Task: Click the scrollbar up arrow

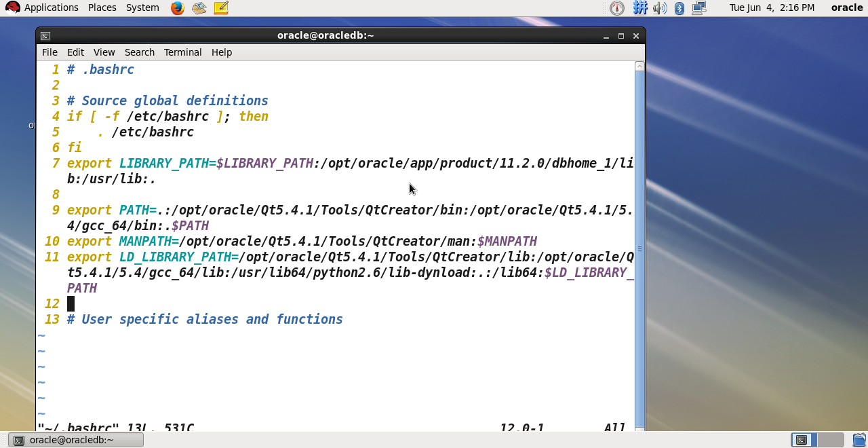Action: click(x=639, y=66)
